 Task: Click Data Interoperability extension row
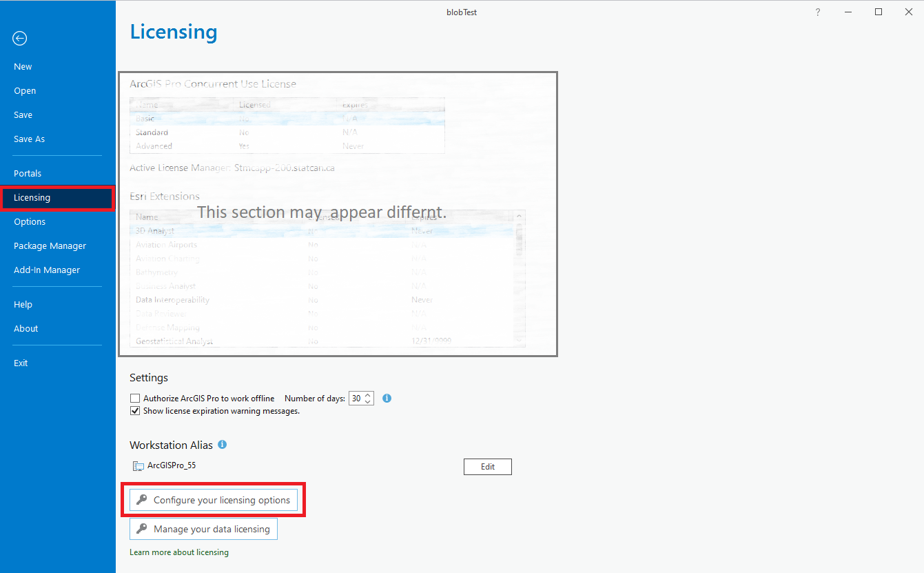pos(322,300)
